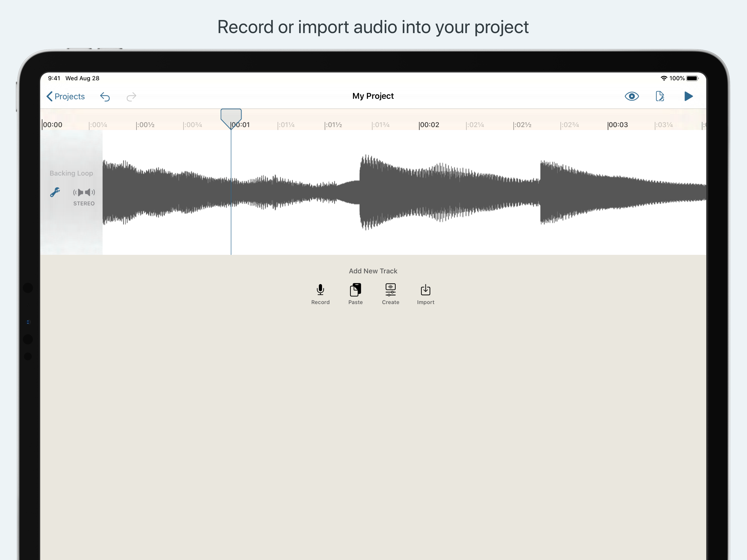
Task: Tap the Add New Track label
Action: click(373, 271)
